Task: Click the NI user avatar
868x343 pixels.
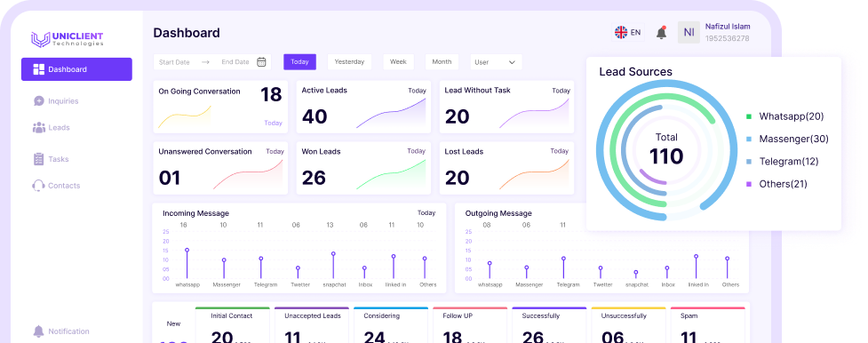Action: click(689, 32)
